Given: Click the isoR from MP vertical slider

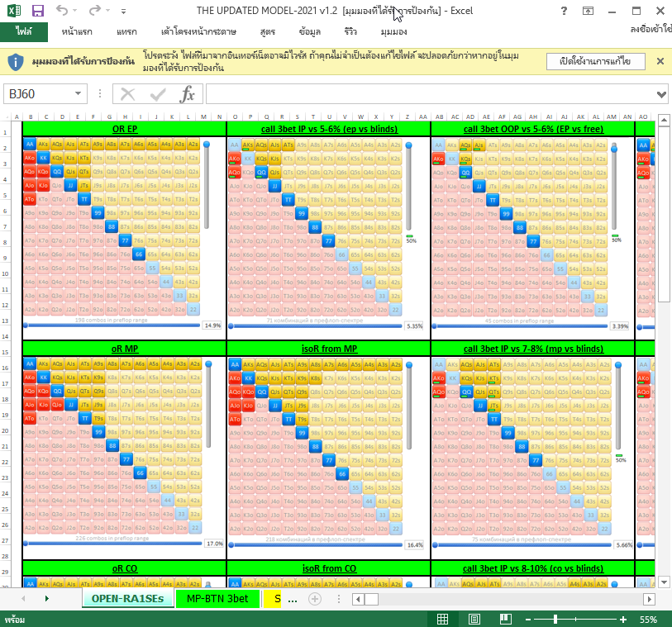Looking at the screenshot, I should [x=409, y=405].
